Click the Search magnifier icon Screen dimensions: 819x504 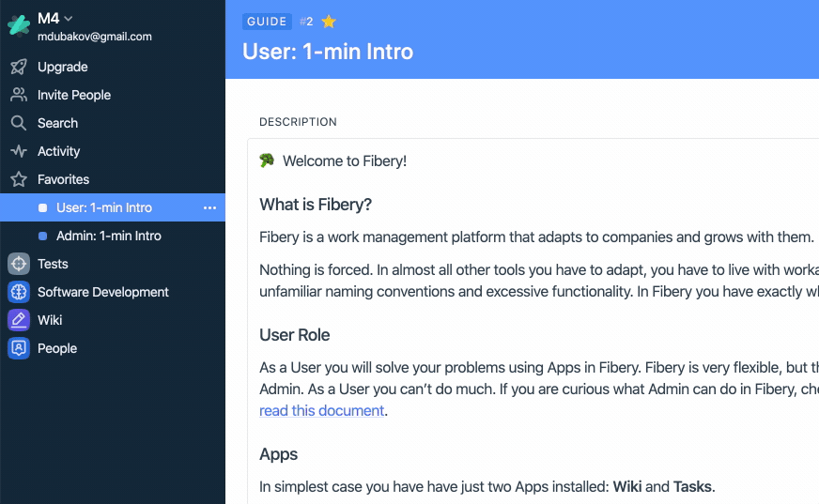click(19, 123)
